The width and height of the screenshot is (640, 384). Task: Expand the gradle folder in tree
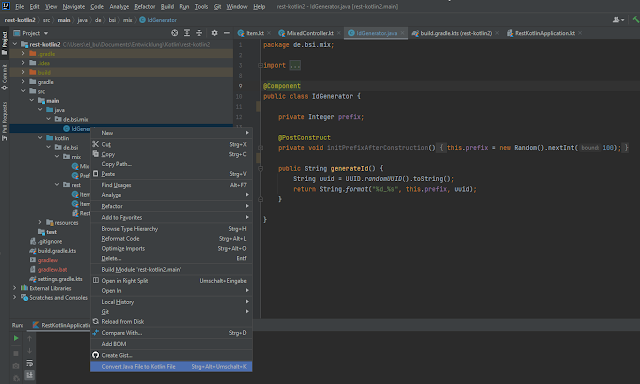tap(23, 82)
